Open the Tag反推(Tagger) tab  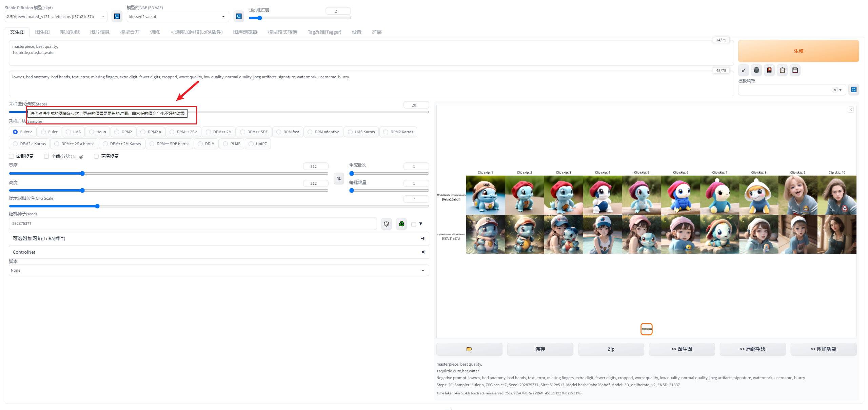pyautogui.click(x=324, y=32)
